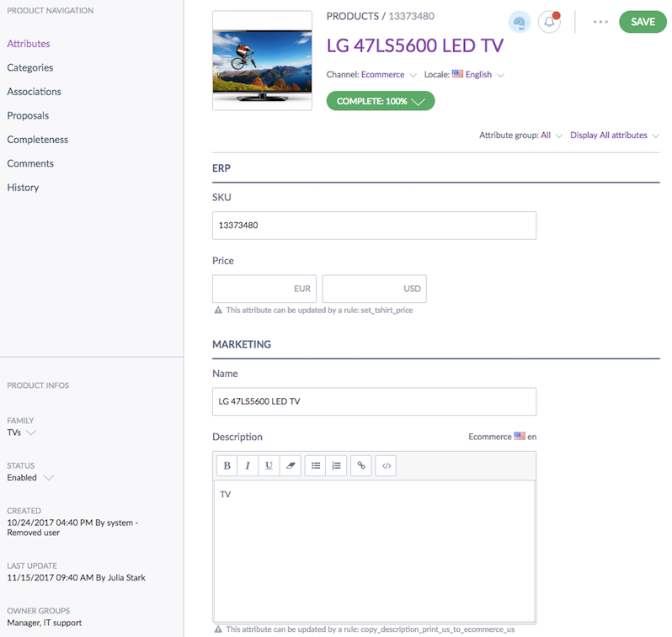Screen dimensions: 672x637
Task: Click the green Save button
Action: (643, 22)
